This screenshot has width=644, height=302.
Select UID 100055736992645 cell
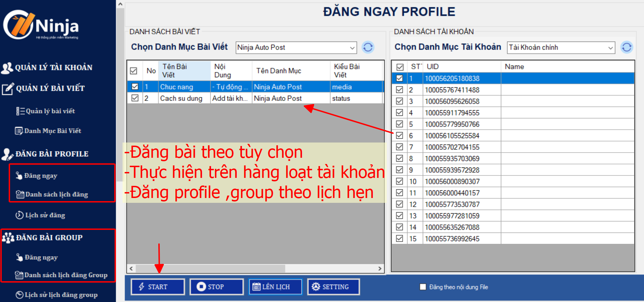(462, 239)
